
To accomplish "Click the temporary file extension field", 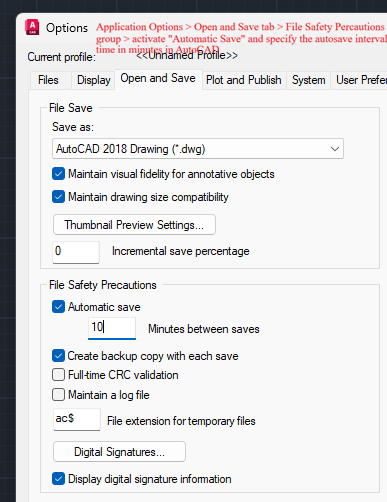I will (77, 419).
